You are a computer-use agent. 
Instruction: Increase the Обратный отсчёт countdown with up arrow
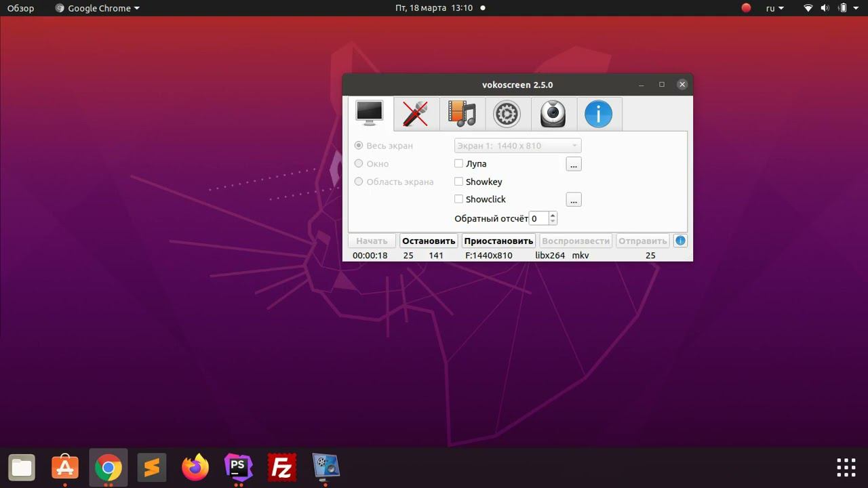pyautogui.click(x=553, y=215)
